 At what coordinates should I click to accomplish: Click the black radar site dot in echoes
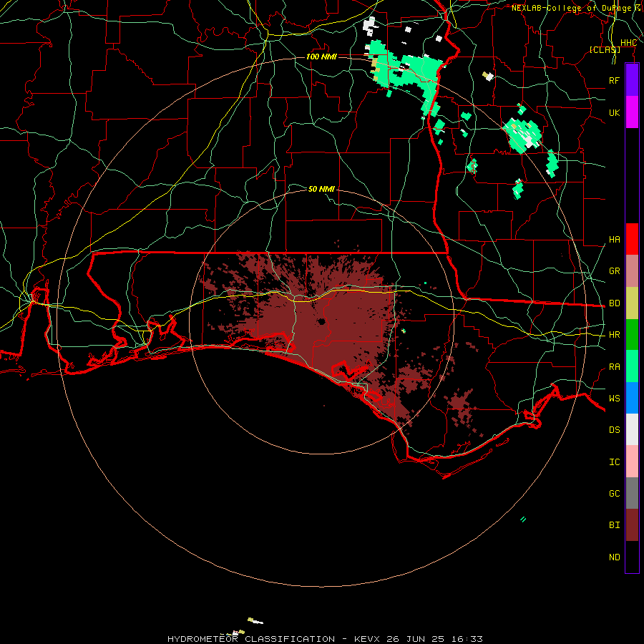pos(321,321)
